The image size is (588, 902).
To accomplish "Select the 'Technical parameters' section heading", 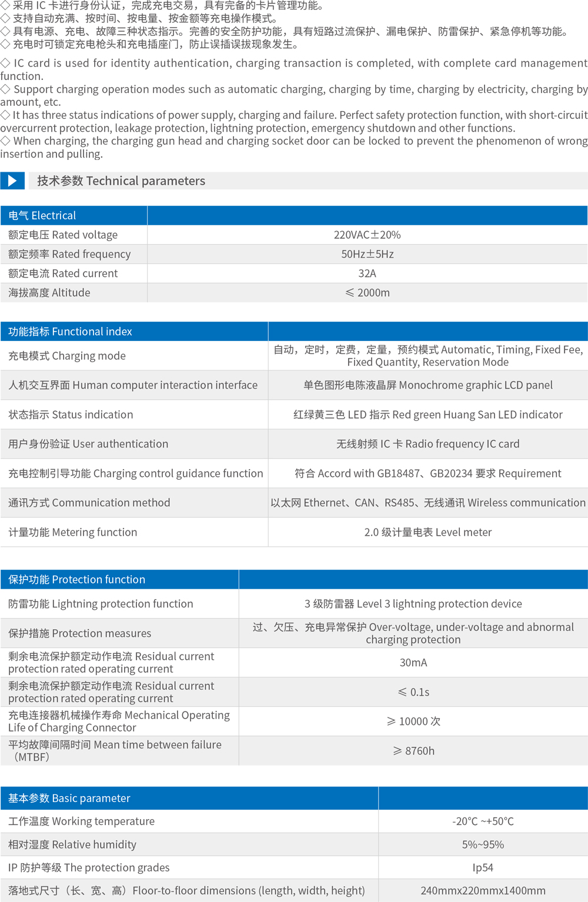I will (x=121, y=181).
